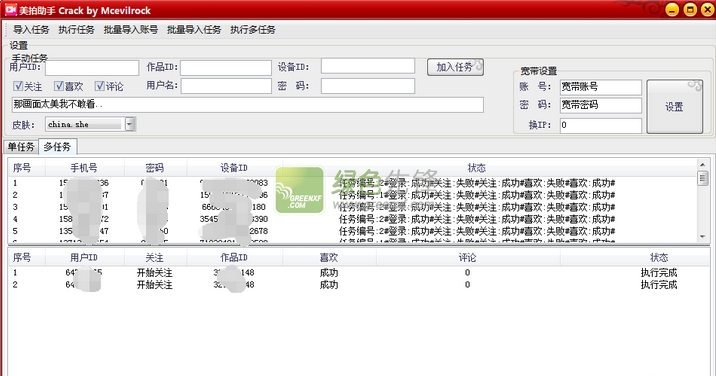Click the 加入任务 button
This screenshot has width=716, height=376.
click(455, 67)
